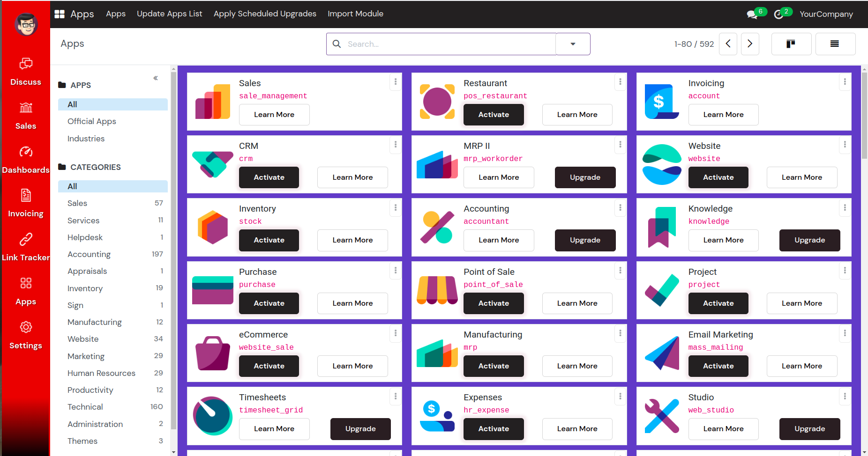Expand the search options dropdown arrow
Screen dimensions: 868x456
(x=573, y=44)
